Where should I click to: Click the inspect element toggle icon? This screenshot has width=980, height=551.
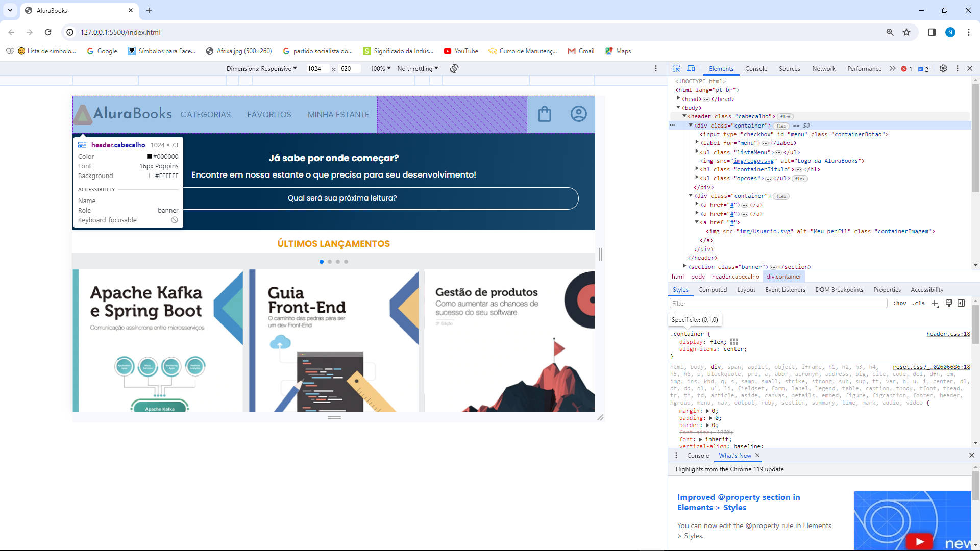pyautogui.click(x=676, y=68)
